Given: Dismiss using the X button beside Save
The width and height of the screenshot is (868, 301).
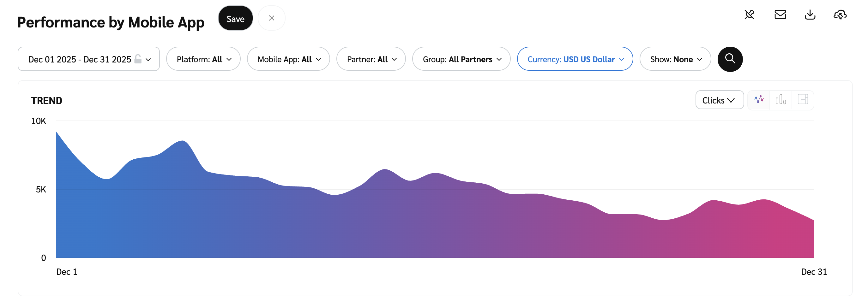Looking at the screenshot, I should [x=271, y=18].
